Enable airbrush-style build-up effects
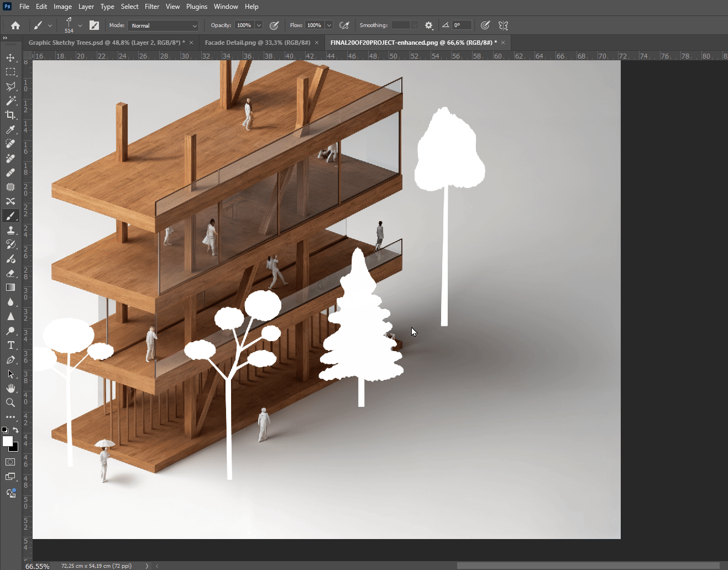The image size is (728, 570). [344, 25]
